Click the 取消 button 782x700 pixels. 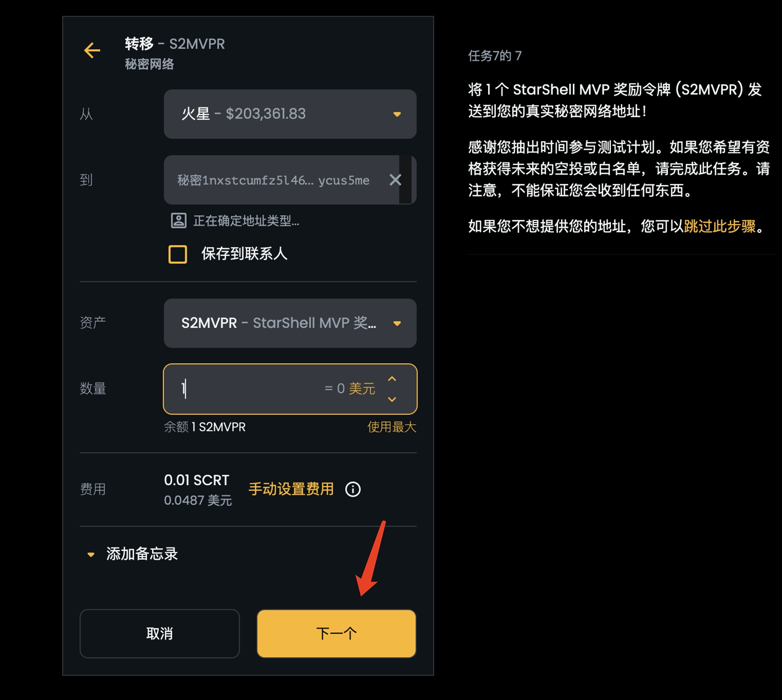[160, 633]
